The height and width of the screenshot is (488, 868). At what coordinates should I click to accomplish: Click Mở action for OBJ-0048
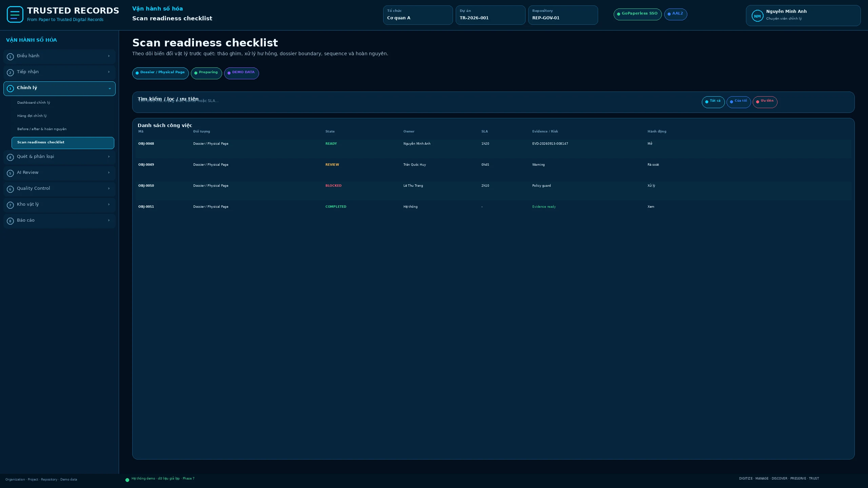click(x=650, y=144)
